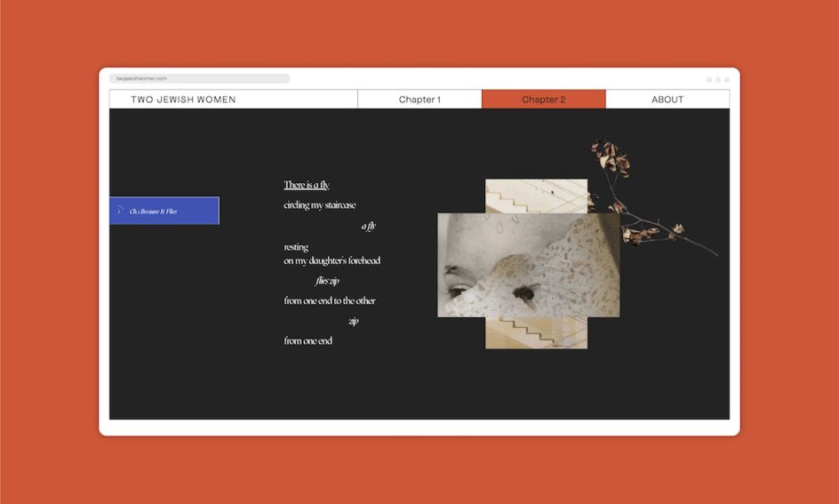
Task: Click the line 'on my daughter's forehead'
Action: tap(332, 260)
